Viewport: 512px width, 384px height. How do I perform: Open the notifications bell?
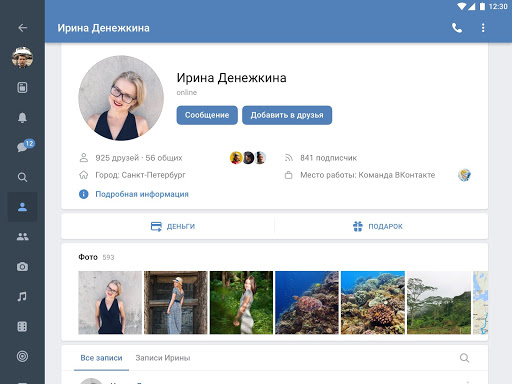point(22,117)
